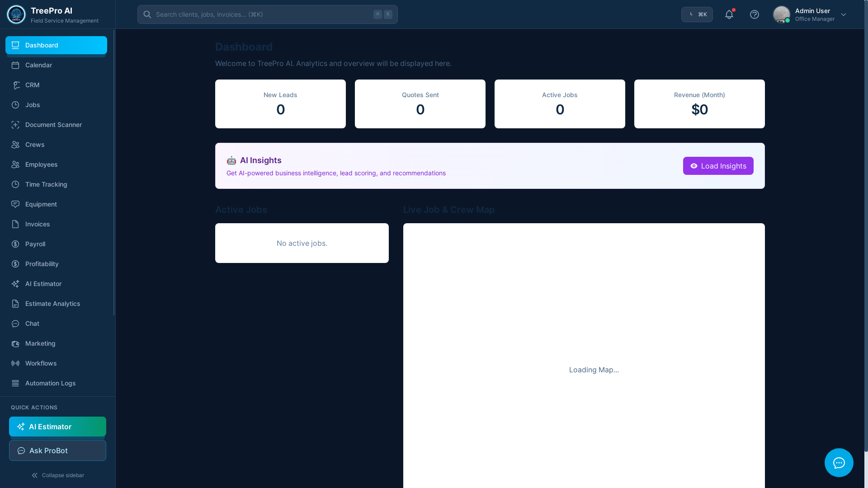Click the ⌘K command palette button
The width and height of the screenshot is (868, 488).
pyautogui.click(x=697, y=14)
